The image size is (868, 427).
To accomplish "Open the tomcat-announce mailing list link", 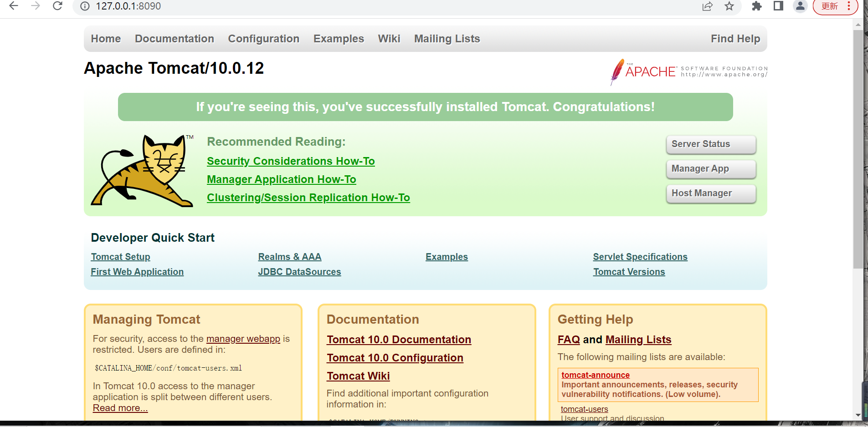I will click(x=596, y=375).
